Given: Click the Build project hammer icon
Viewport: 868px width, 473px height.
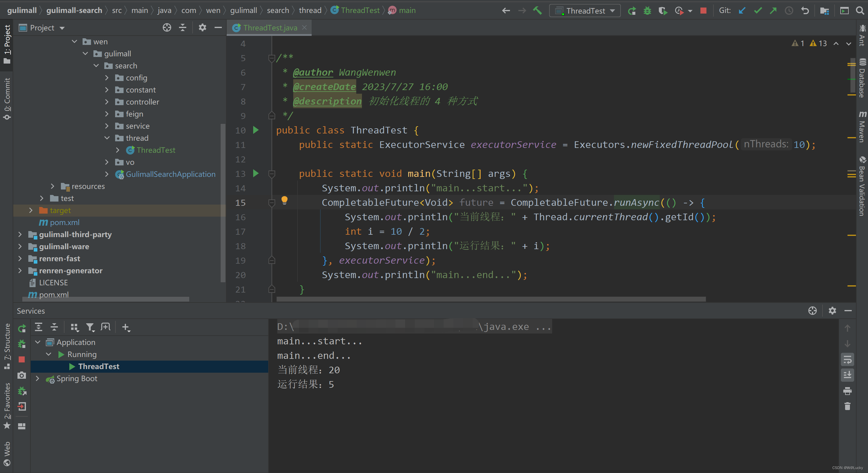Looking at the screenshot, I should point(537,11).
